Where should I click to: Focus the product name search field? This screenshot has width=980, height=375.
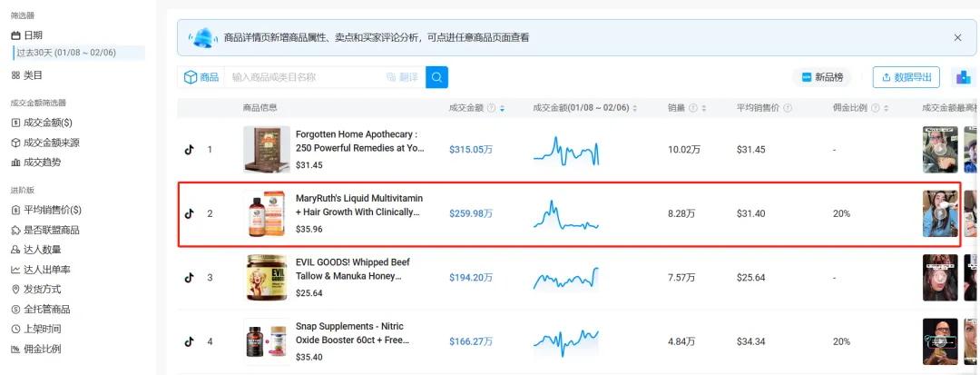tap(303, 77)
